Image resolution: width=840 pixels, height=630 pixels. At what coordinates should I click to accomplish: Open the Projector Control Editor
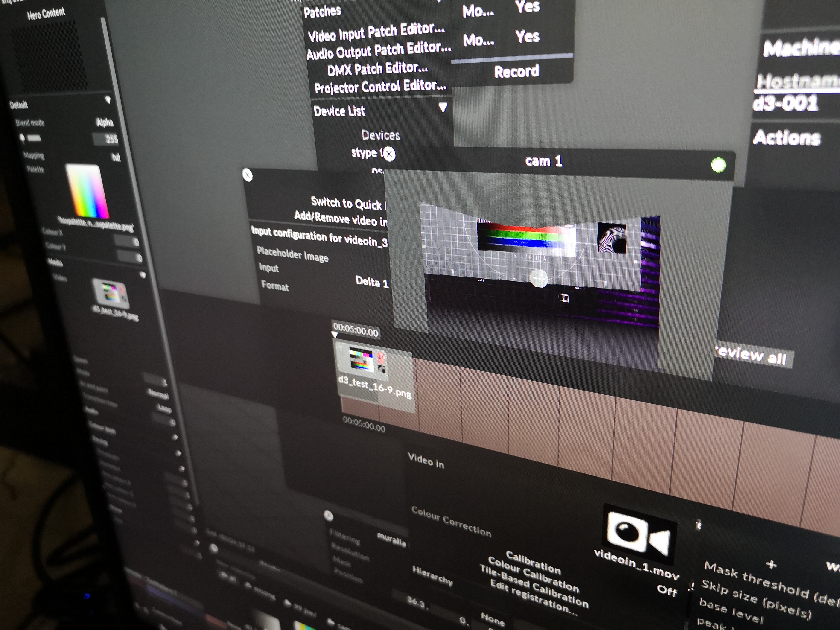coord(380,87)
